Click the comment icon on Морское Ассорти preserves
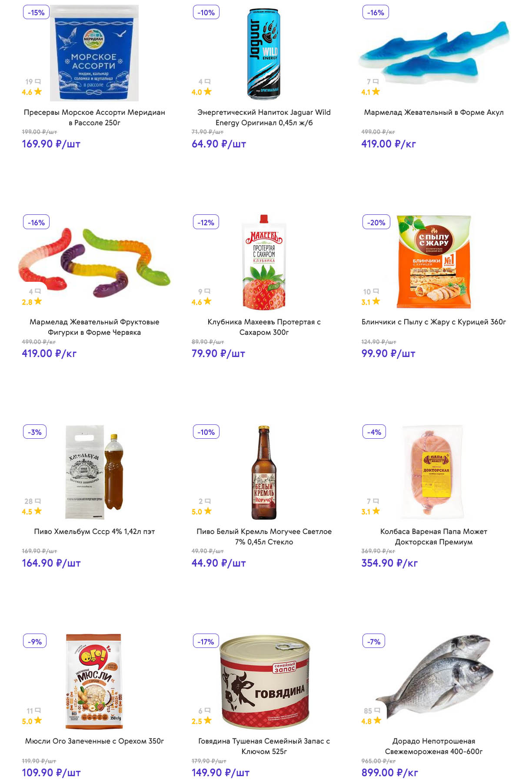Viewport: 532px width, 784px height. tap(38, 82)
